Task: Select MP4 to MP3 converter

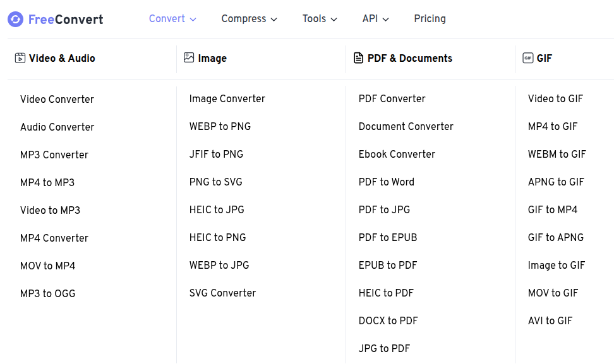Action: click(x=47, y=182)
